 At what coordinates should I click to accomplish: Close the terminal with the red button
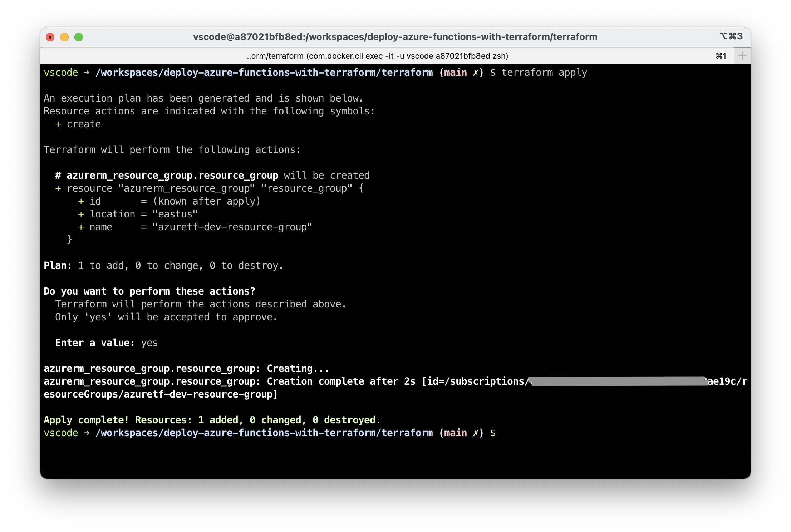point(50,37)
